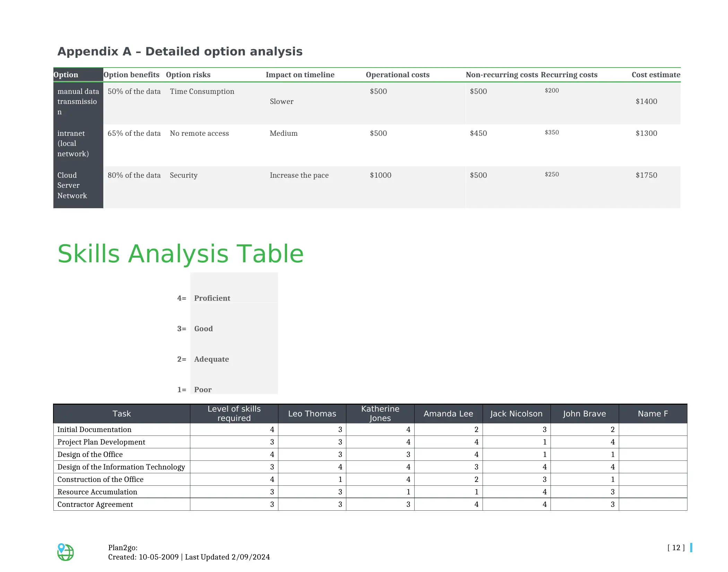Click the 'Poor' legend label

coord(203,390)
